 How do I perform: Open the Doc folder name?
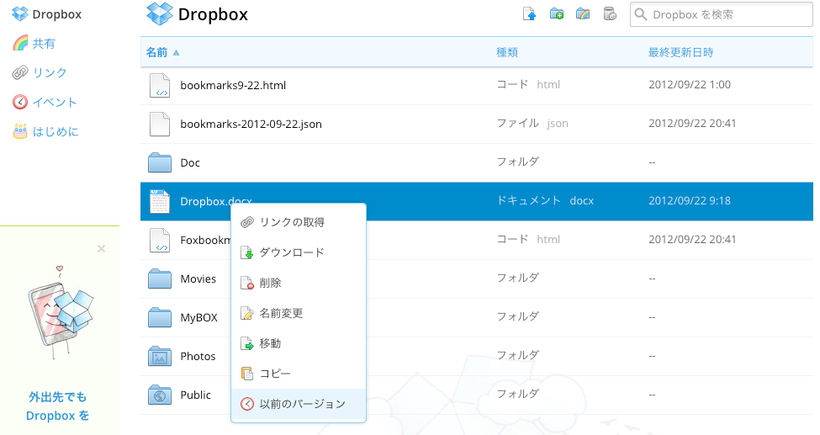tap(190, 163)
